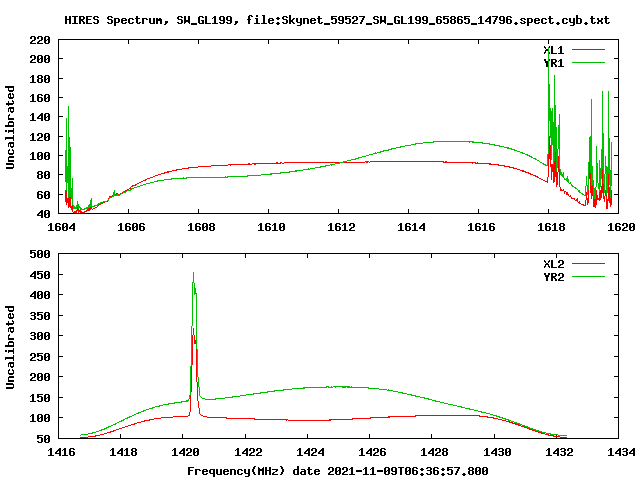Click the 1610 frequency tick label
The image size is (640, 480).
click(271, 227)
